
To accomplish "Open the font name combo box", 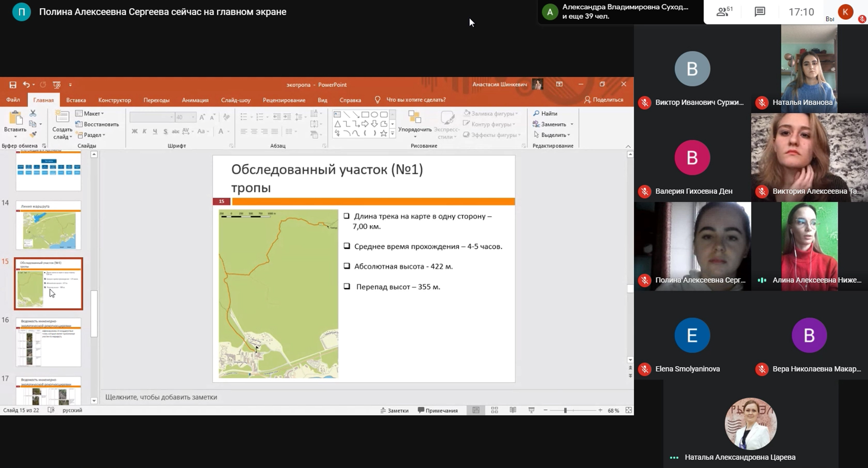I will [152, 117].
